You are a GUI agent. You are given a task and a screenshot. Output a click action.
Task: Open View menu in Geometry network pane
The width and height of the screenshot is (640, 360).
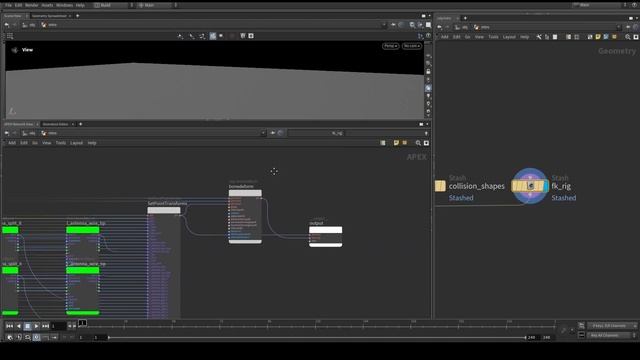pyautogui.click(x=479, y=37)
